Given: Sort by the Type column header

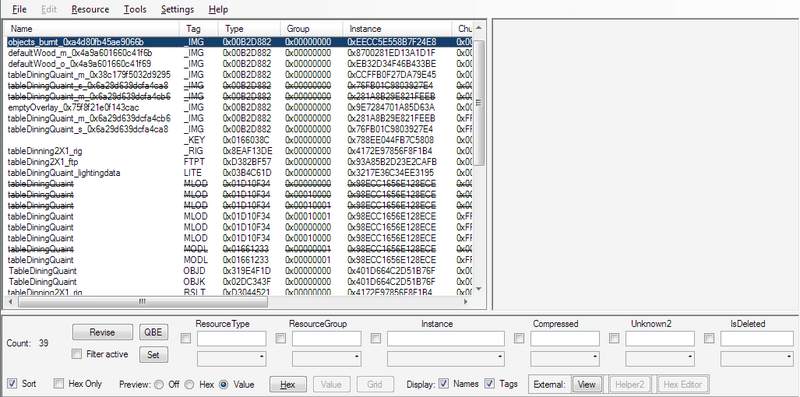Looking at the screenshot, I should point(249,29).
